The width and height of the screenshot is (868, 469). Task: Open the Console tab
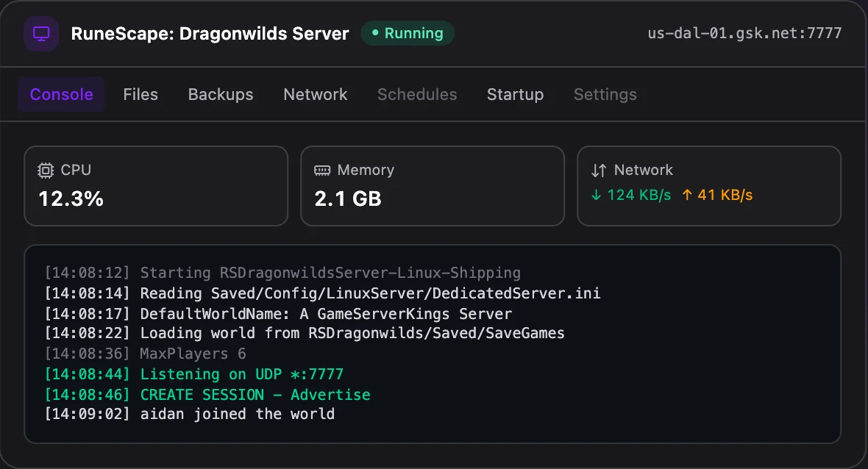click(62, 95)
